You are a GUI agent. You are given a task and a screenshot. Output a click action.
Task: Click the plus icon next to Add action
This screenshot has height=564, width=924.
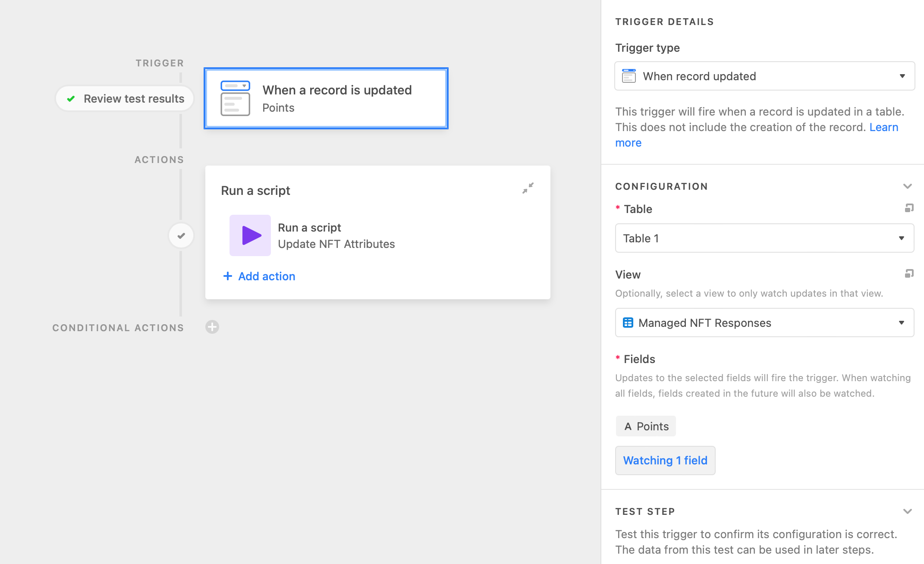tap(228, 276)
